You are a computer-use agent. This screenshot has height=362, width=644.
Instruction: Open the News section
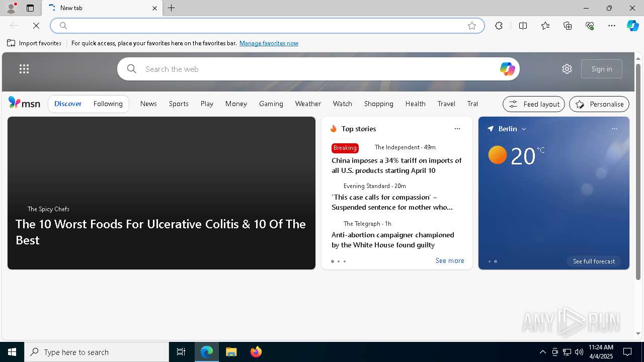pos(148,104)
